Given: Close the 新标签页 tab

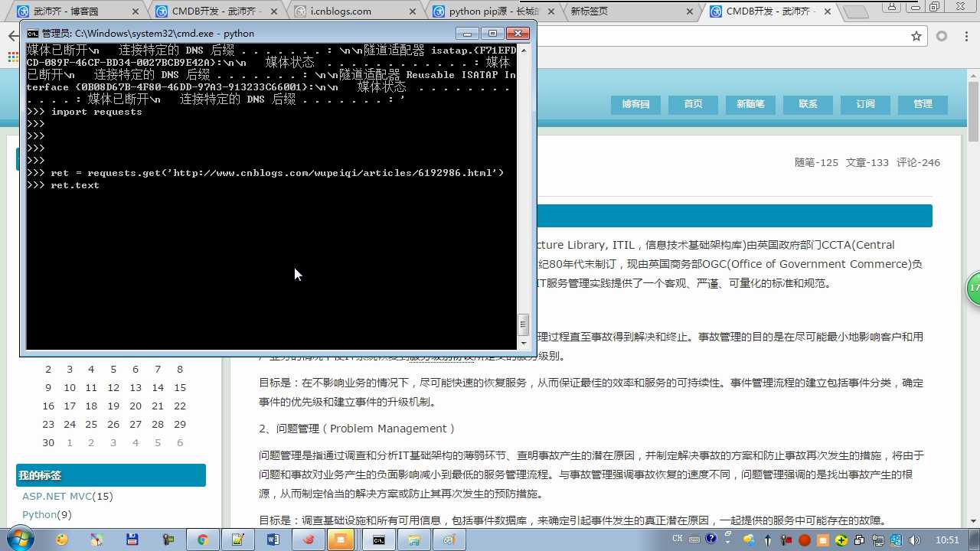Looking at the screenshot, I should pyautogui.click(x=690, y=11).
